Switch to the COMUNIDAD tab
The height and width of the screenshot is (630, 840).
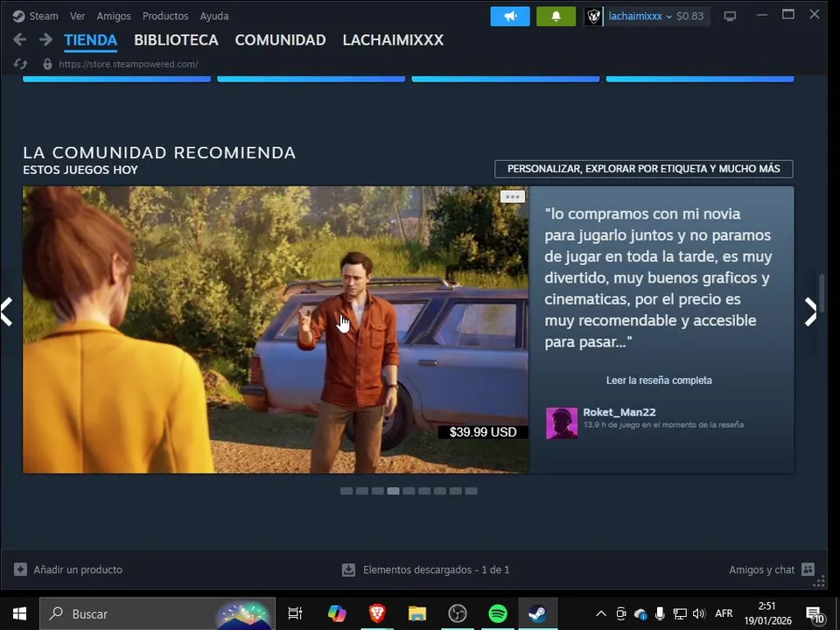coord(280,40)
